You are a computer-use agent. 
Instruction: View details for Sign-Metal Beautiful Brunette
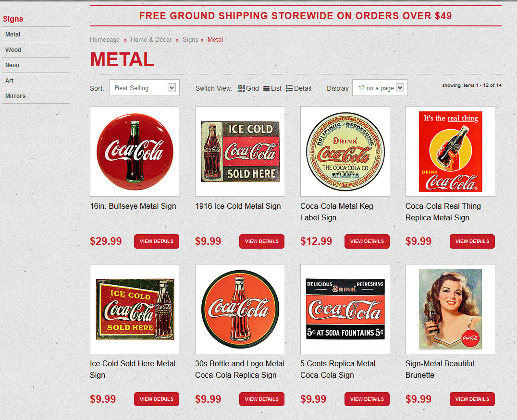pyautogui.click(x=472, y=399)
